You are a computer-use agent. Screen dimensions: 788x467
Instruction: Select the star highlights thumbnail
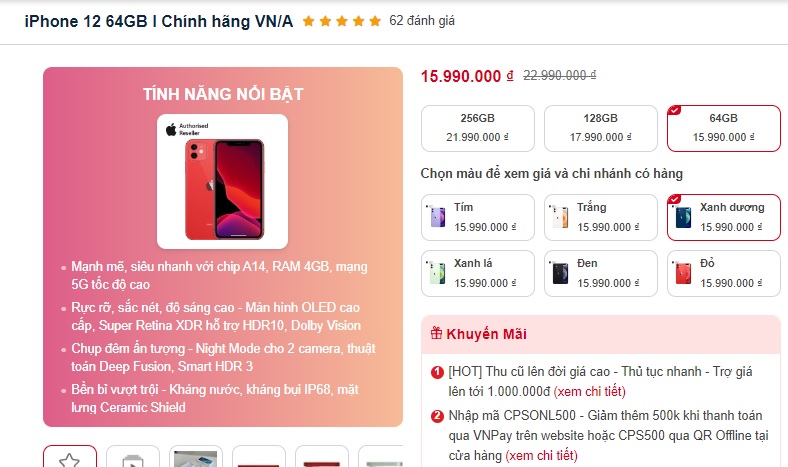[70, 456]
